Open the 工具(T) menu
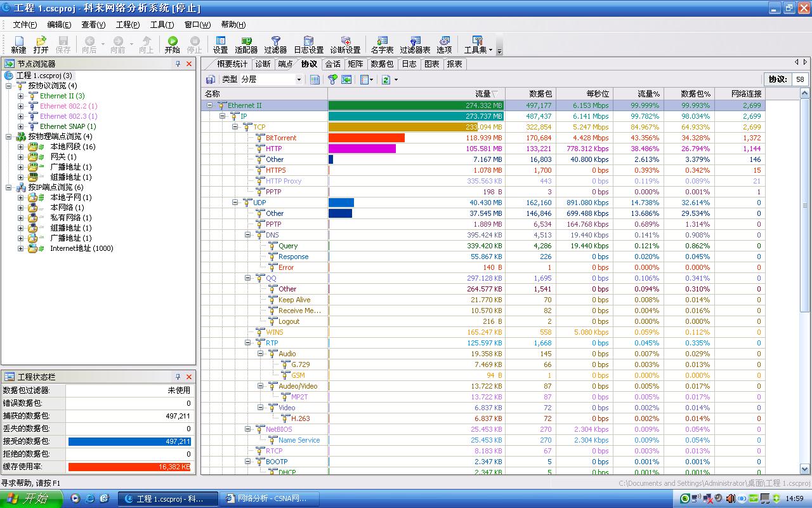This screenshot has height=508, width=812. [162, 25]
